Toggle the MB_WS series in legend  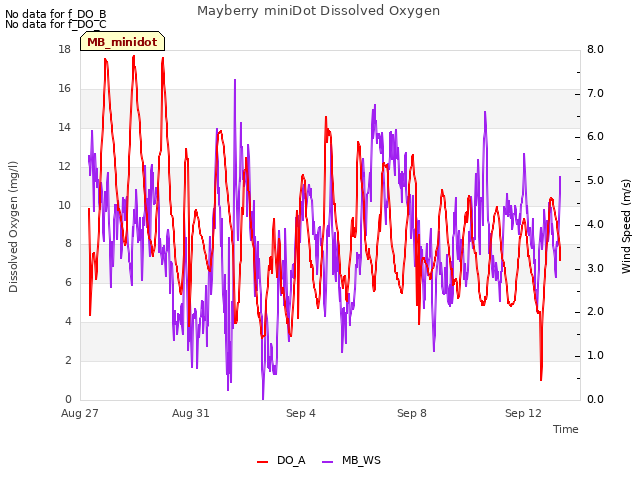tap(351, 460)
